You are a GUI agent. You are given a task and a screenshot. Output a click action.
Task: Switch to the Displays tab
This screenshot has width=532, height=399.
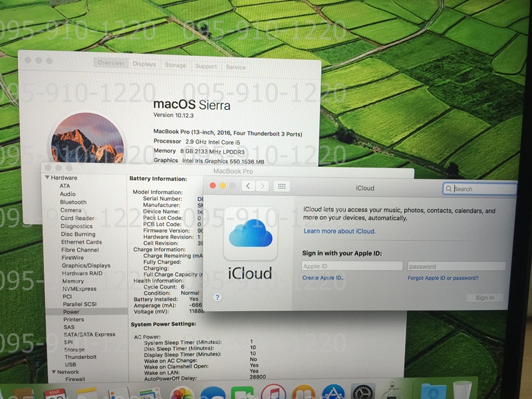tap(144, 65)
